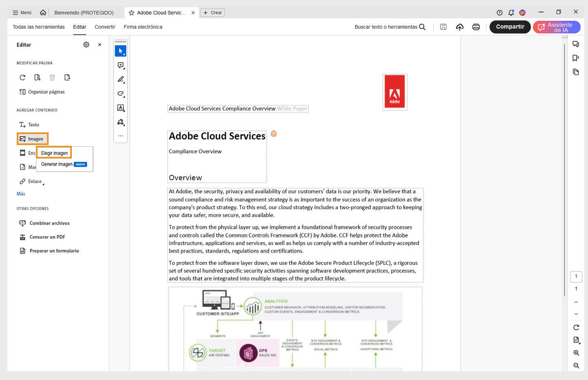Open the Menú hamburger
The image size is (588, 380).
(22, 12)
